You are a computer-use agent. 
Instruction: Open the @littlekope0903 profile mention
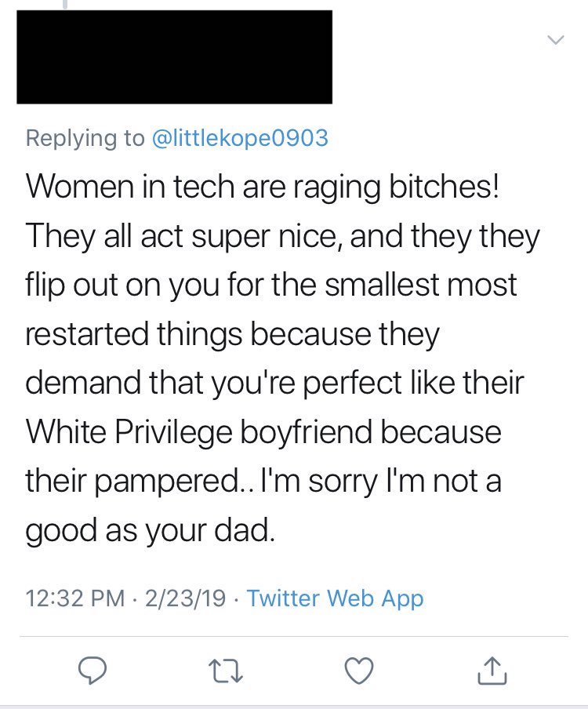point(240,137)
